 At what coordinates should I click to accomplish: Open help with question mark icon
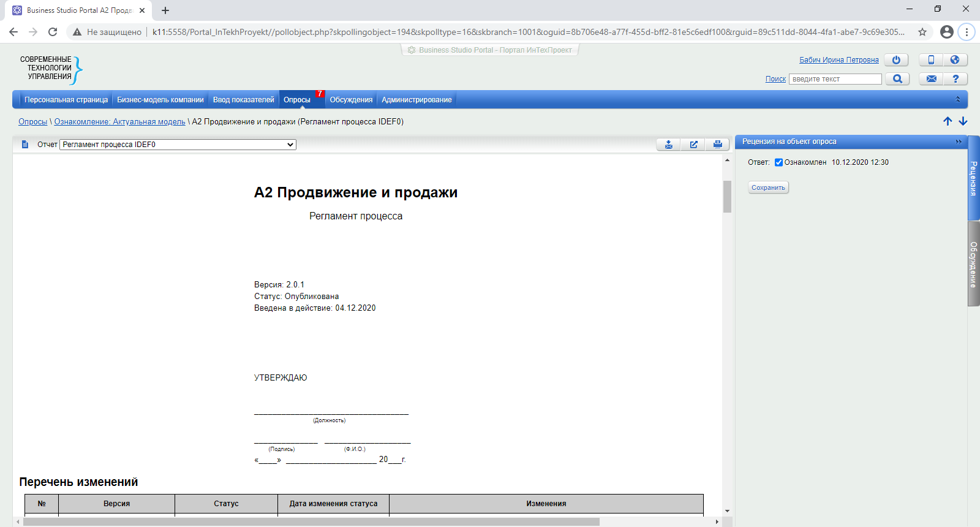coord(955,79)
